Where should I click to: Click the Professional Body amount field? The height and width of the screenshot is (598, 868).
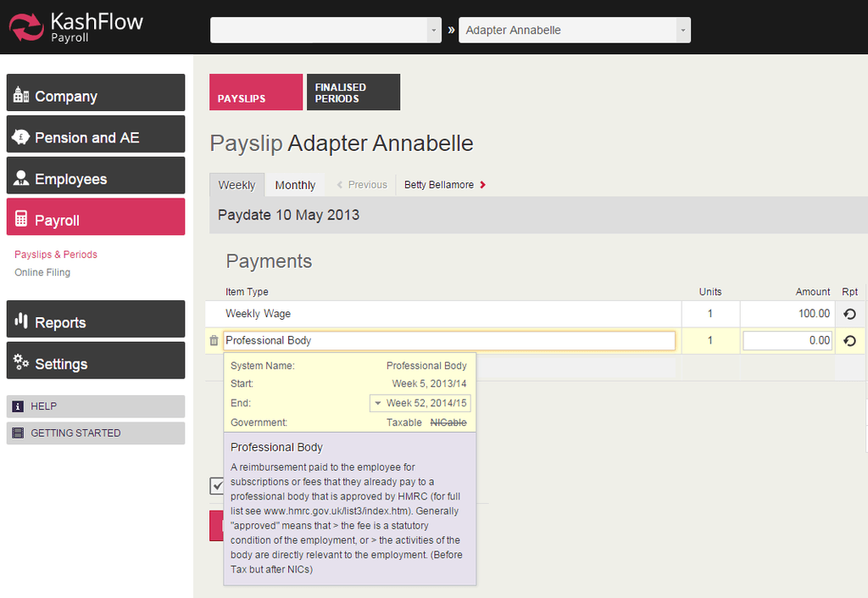[x=787, y=341]
